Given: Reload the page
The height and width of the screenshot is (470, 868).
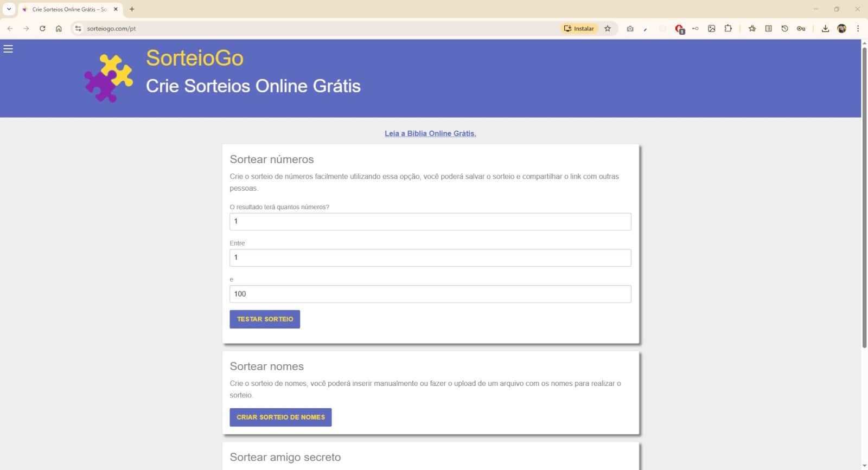Looking at the screenshot, I should click(x=42, y=29).
